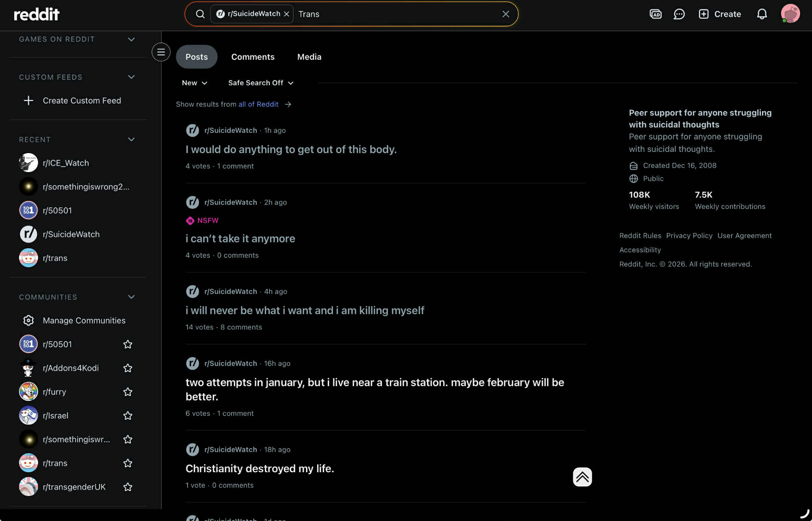Click the advertise AD icon
This screenshot has height=521, width=812.
coord(655,14)
